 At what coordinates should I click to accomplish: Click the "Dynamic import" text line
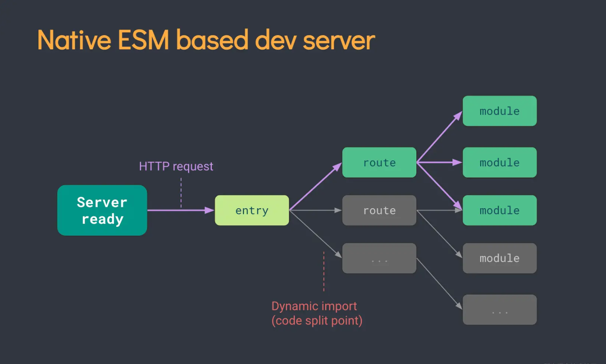point(314,306)
